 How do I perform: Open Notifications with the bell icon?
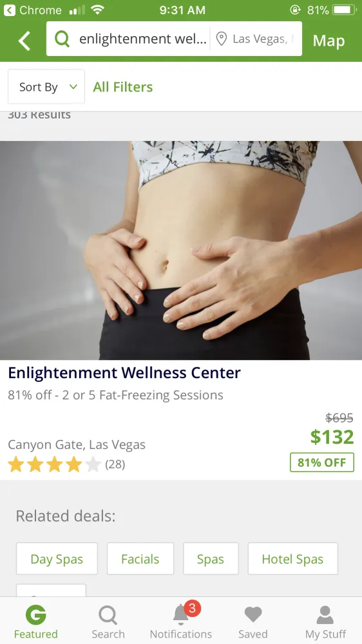[181, 621]
